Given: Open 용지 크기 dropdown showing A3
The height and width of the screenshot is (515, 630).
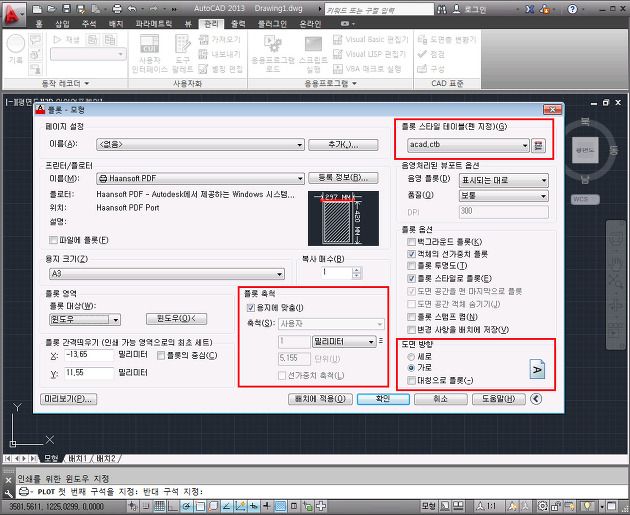Looking at the screenshot, I should (167, 274).
